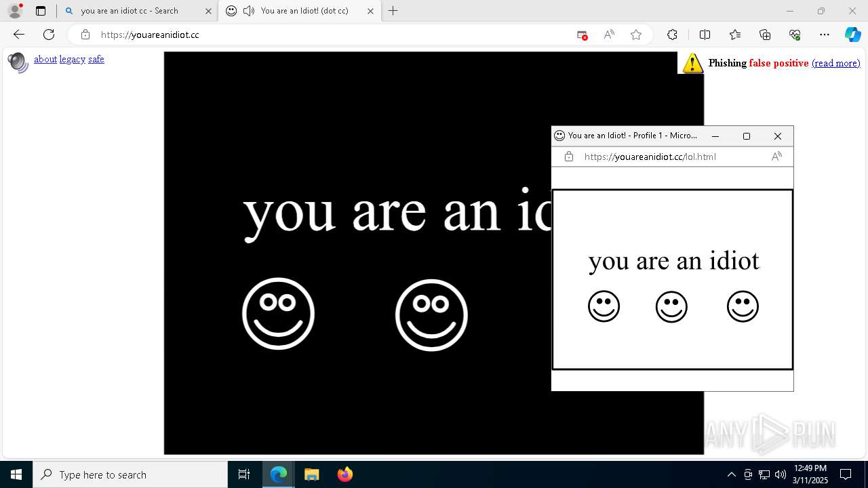The width and height of the screenshot is (868, 488).
Task: Go back with the back arrow
Action: click(19, 35)
